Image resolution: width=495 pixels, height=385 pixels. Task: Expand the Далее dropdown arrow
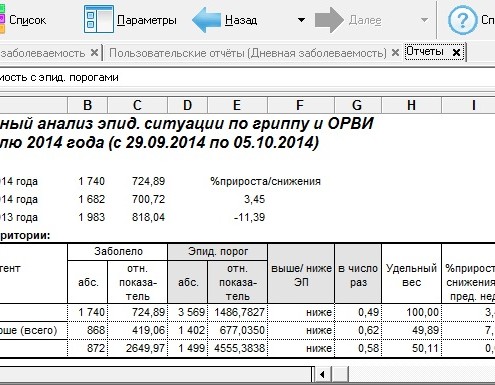(424, 20)
